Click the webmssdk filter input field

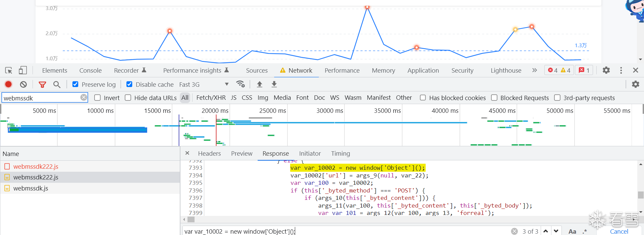point(41,98)
